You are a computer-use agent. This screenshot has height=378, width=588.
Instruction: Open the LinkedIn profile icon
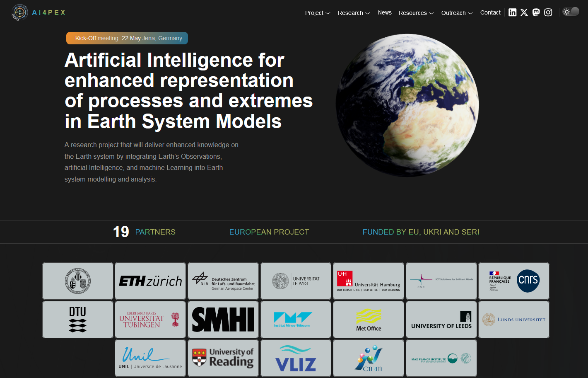point(512,12)
